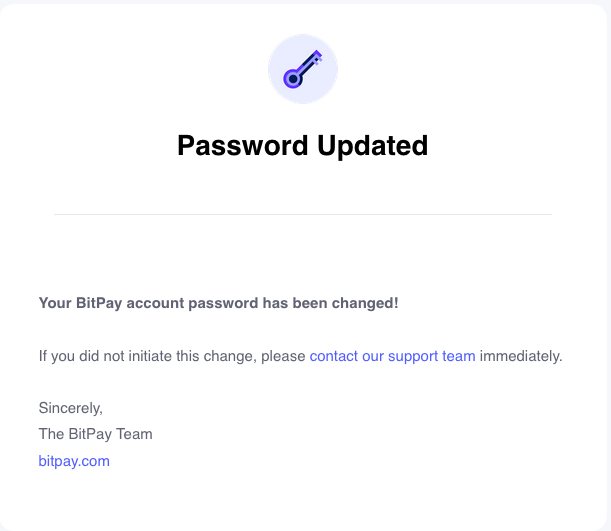Click the words has been in bold line

(x=295, y=303)
